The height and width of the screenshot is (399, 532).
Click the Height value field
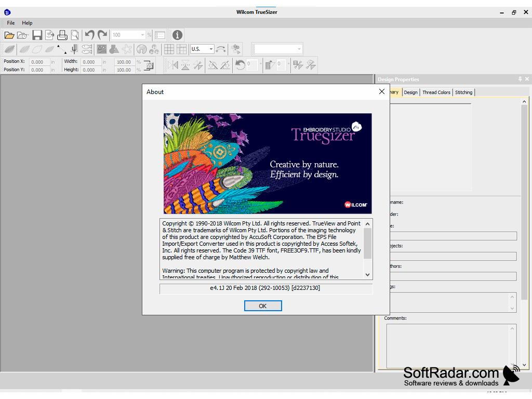click(x=91, y=70)
